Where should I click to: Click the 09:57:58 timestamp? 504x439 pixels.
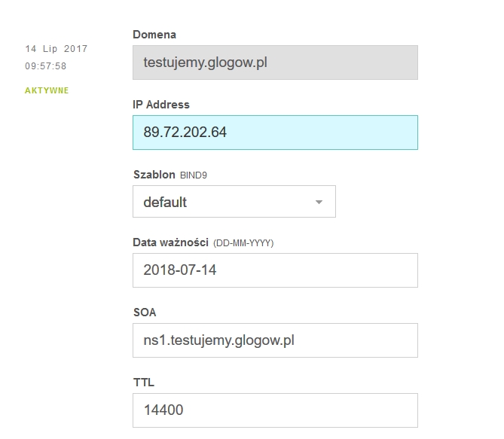click(46, 66)
